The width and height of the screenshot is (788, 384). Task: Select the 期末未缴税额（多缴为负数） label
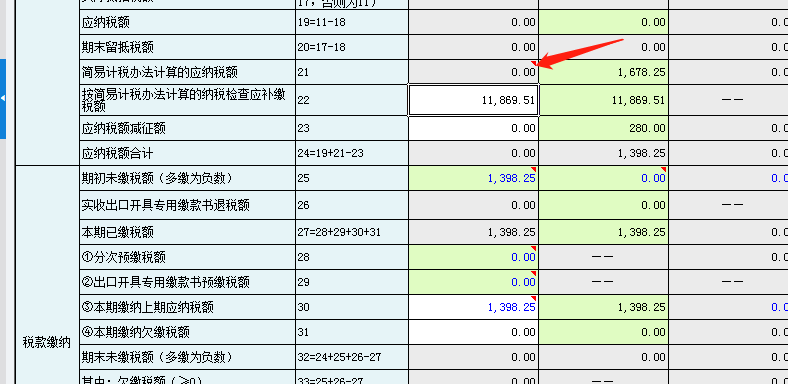(157, 357)
